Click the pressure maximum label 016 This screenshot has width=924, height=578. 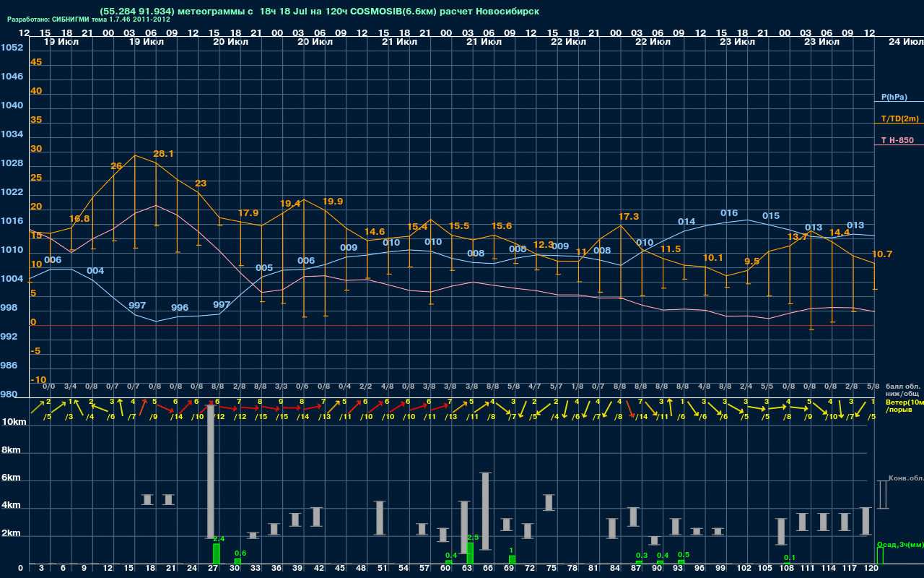pos(729,213)
